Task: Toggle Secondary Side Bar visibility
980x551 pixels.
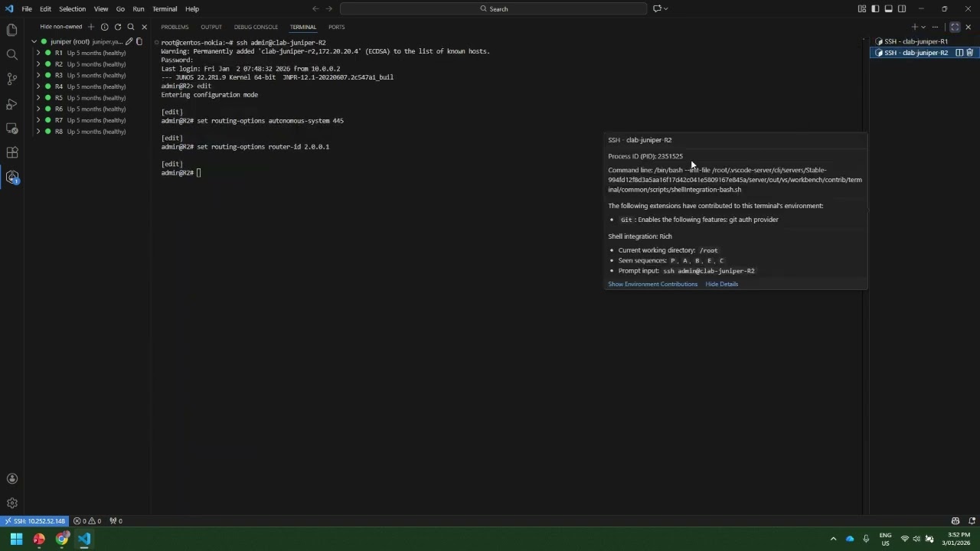Action: coord(902,8)
